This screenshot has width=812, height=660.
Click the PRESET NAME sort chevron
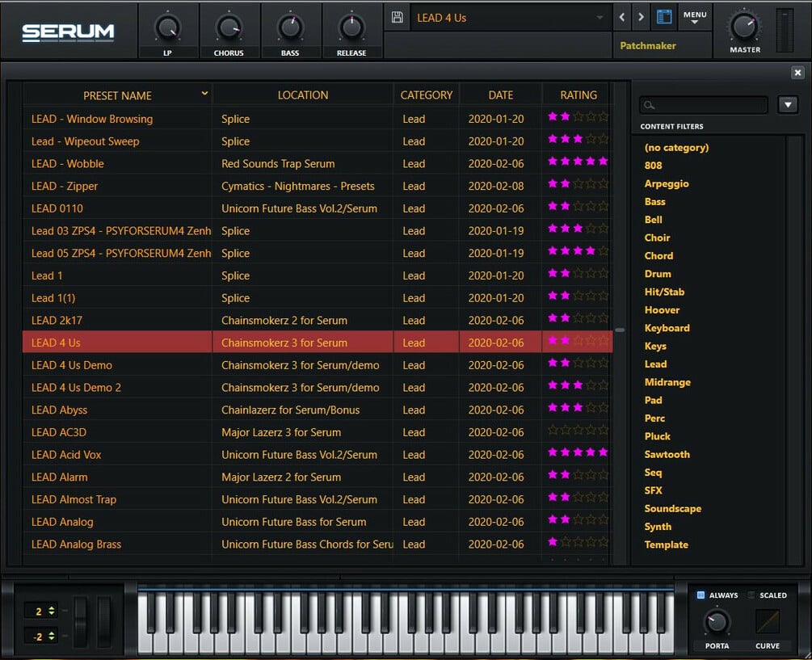204,94
